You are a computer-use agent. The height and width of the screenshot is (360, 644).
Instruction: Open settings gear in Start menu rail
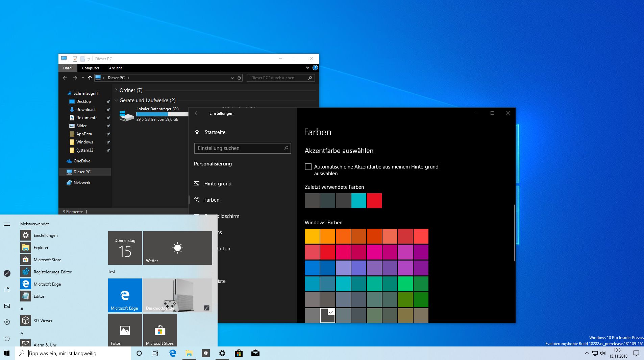point(7,322)
